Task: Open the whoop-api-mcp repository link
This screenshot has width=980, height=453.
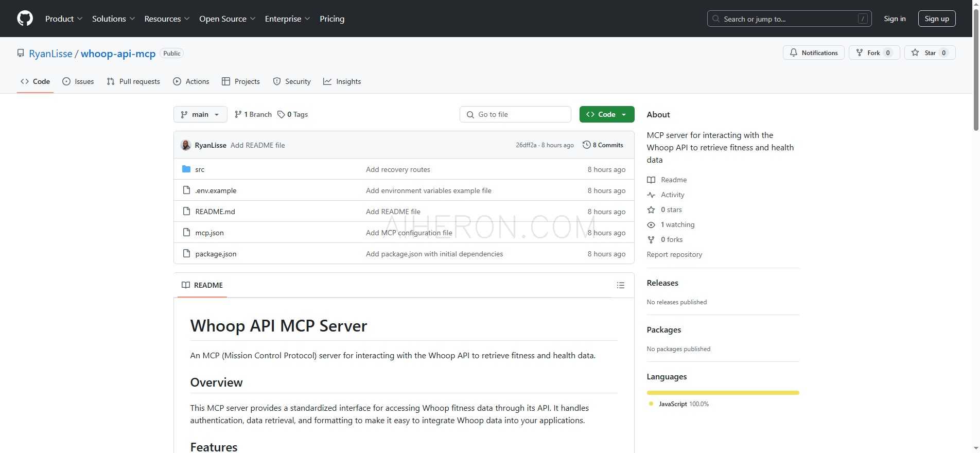Action: point(118,54)
